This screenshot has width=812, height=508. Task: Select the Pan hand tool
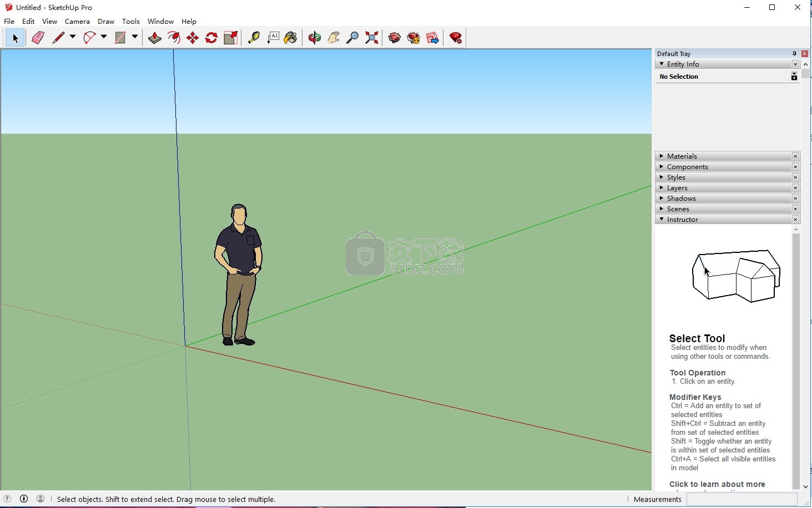(334, 38)
